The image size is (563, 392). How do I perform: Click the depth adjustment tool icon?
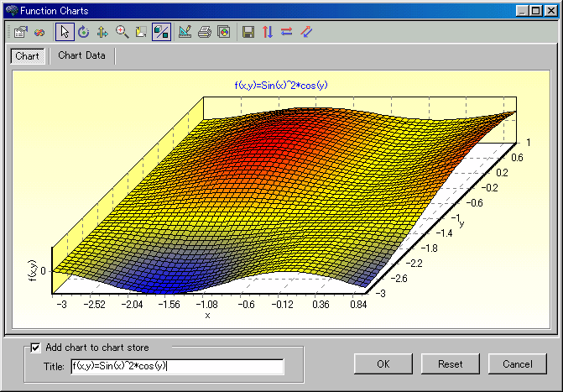pos(141,33)
